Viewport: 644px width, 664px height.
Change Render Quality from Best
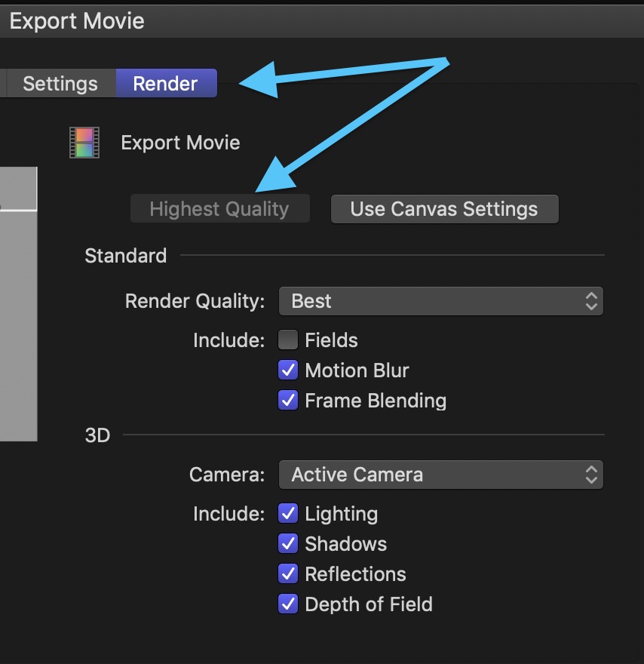441,300
